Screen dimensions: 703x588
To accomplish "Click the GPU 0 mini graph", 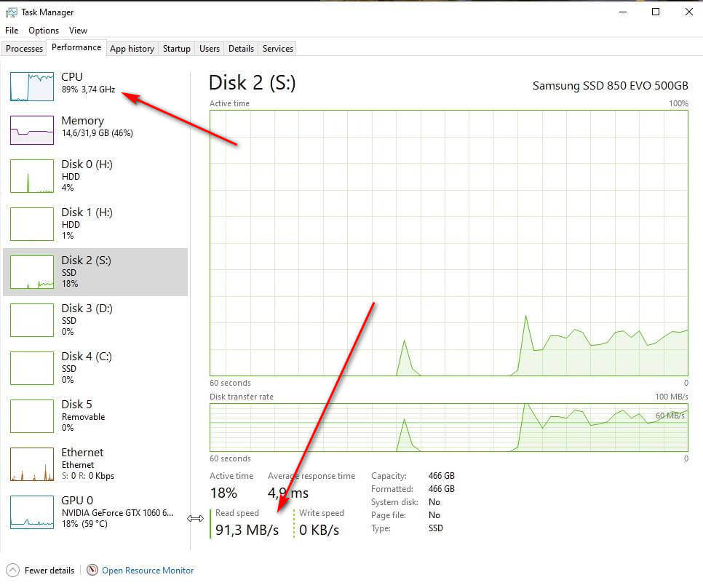I will [32, 512].
